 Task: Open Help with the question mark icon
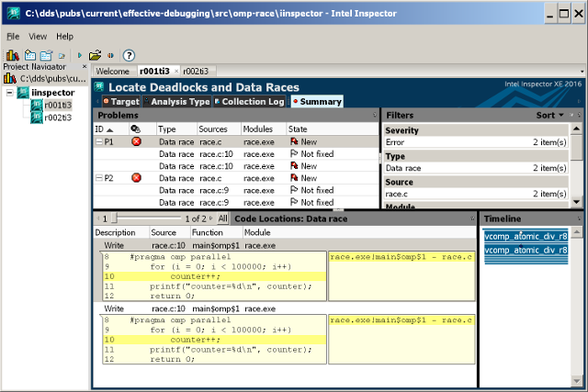coord(129,55)
